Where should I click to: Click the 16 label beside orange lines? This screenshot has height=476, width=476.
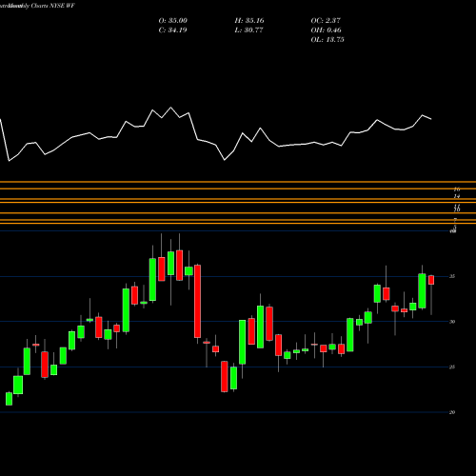point(457,189)
